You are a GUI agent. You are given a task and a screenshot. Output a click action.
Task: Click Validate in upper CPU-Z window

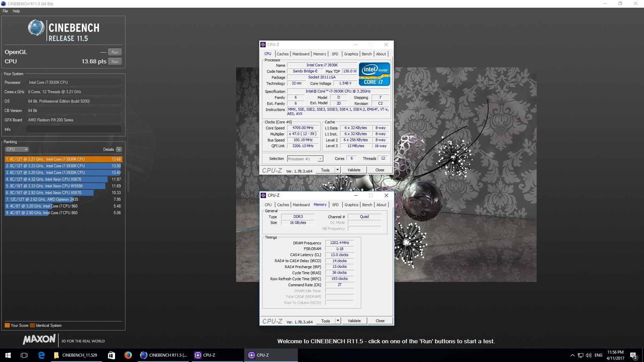pyautogui.click(x=354, y=170)
